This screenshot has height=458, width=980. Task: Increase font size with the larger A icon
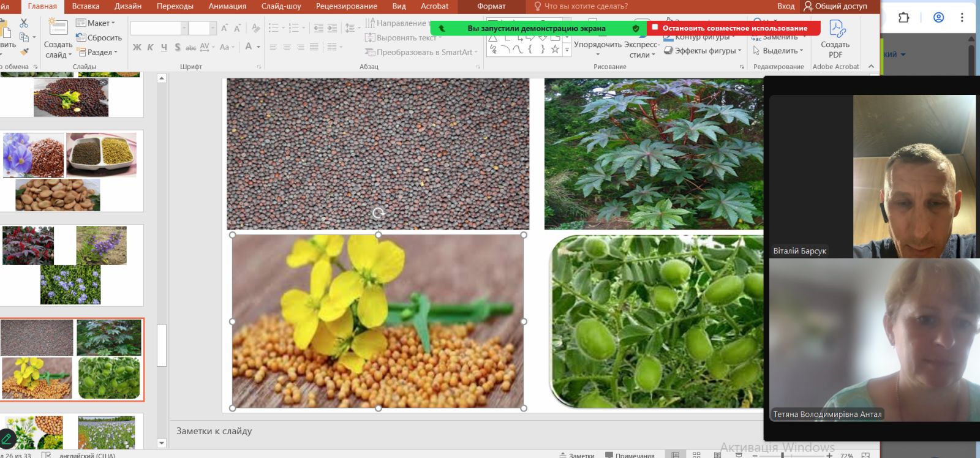[225, 28]
